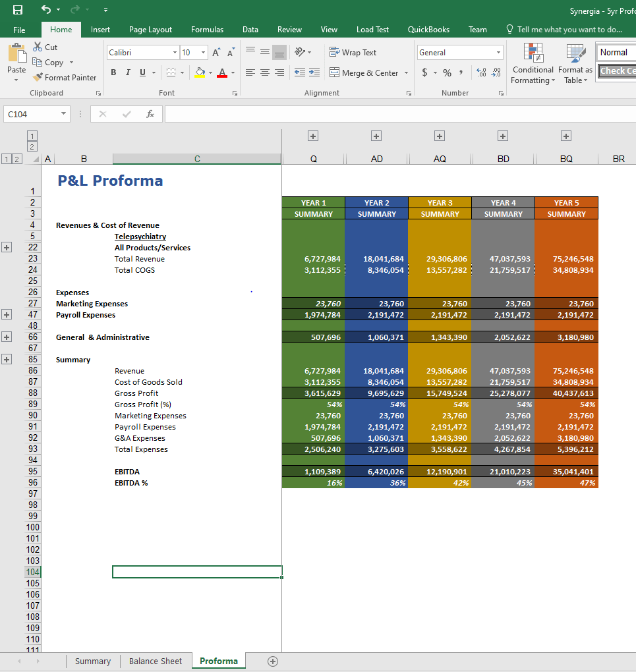Image resolution: width=636 pixels, height=672 pixels.
Task: Undo the last action
Action: [x=46, y=9]
